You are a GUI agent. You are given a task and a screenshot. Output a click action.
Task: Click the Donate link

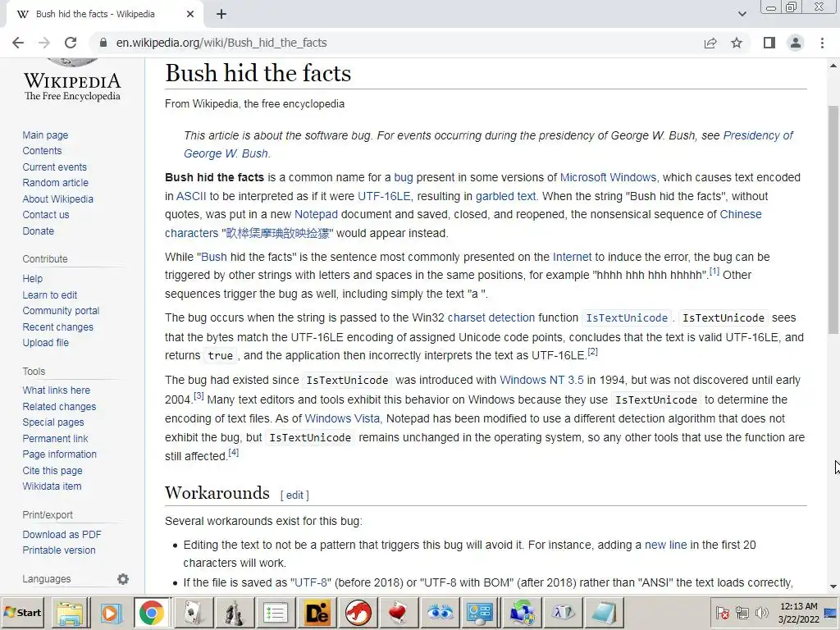[x=38, y=231]
